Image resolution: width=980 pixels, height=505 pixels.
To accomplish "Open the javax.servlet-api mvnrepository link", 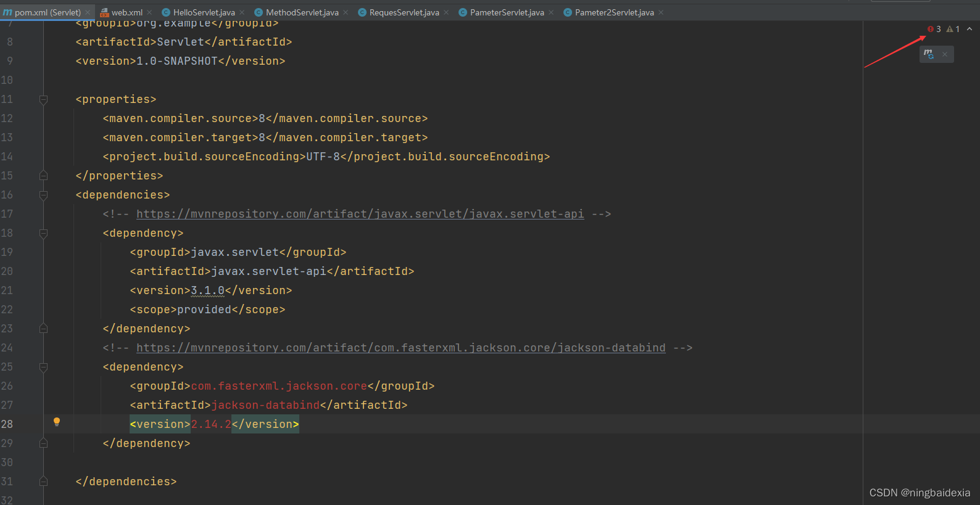I will (x=360, y=214).
